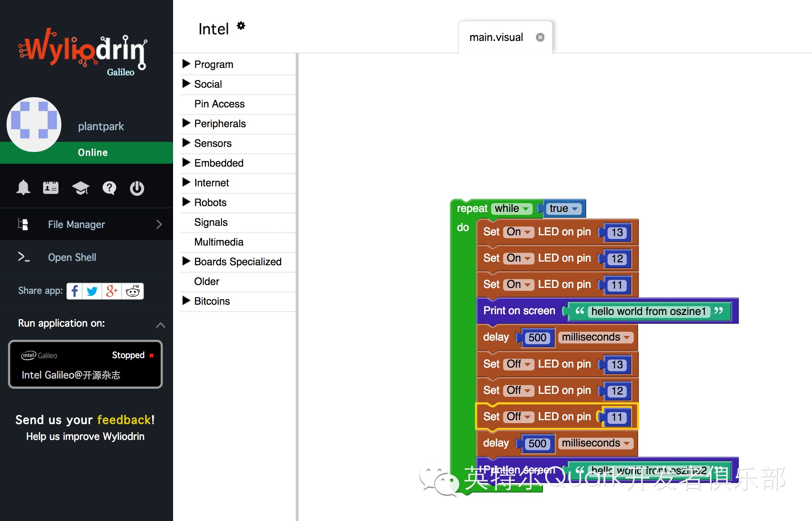Click the power logout icon
This screenshot has width=812, height=521.
click(137, 188)
